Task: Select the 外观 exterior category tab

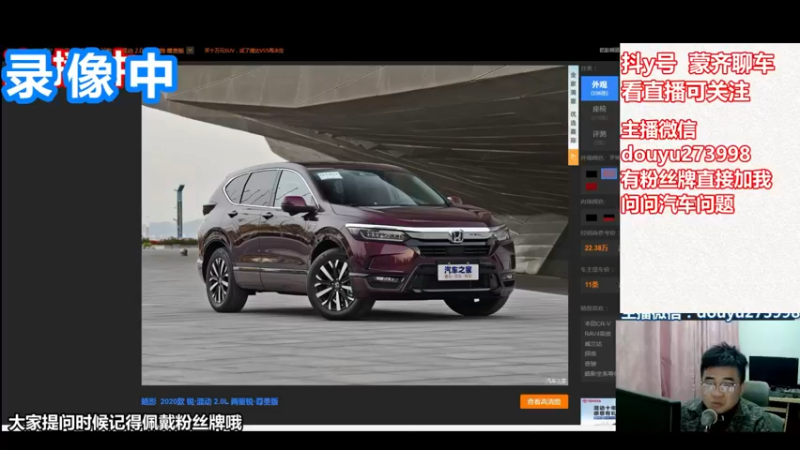Action: (599, 88)
